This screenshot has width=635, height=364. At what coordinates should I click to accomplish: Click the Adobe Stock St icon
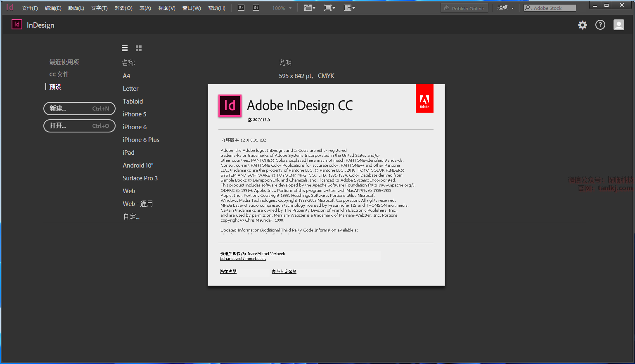256,8
